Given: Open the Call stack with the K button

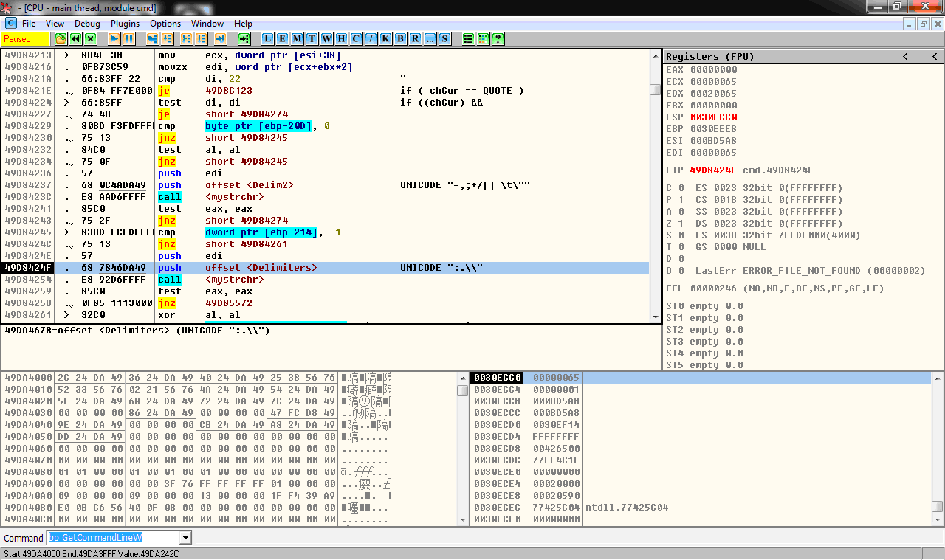Looking at the screenshot, I should [385, 38].
